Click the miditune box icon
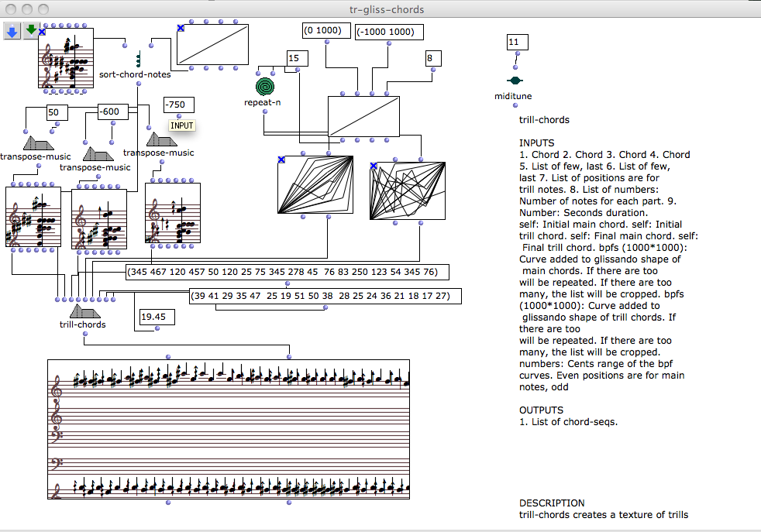The image size is (761, 532). 515,80
